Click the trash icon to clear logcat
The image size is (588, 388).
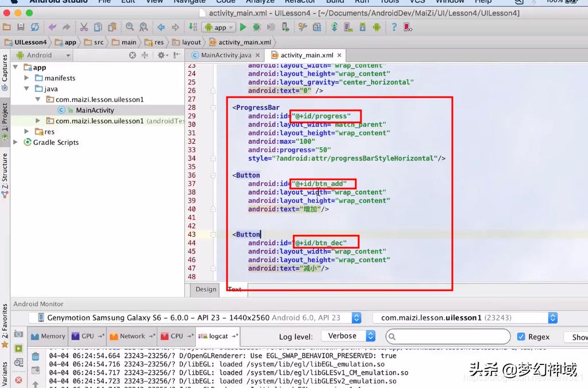point(36,357)
